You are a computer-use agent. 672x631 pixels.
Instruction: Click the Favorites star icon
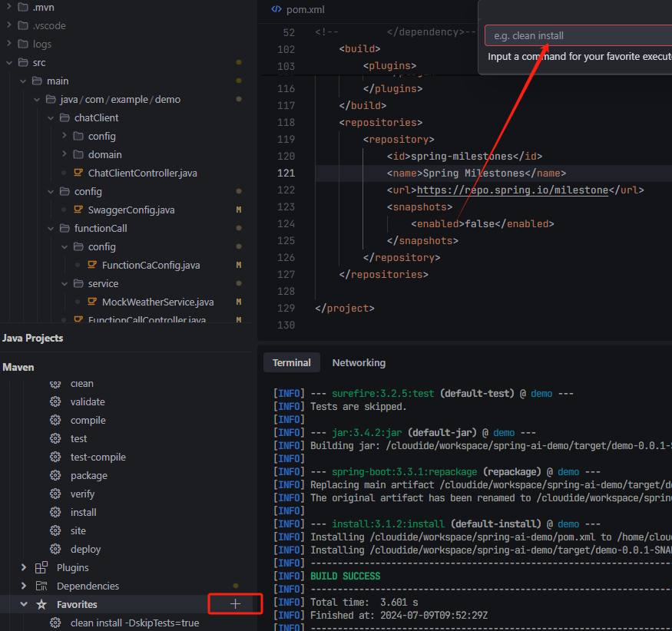(41, 604)
